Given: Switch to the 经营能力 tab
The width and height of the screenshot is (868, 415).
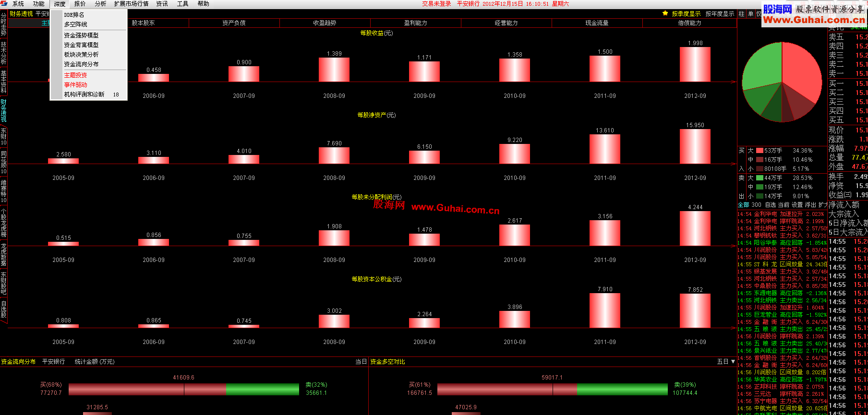Looking at the screenshot, I should click(x=506, y=23).
